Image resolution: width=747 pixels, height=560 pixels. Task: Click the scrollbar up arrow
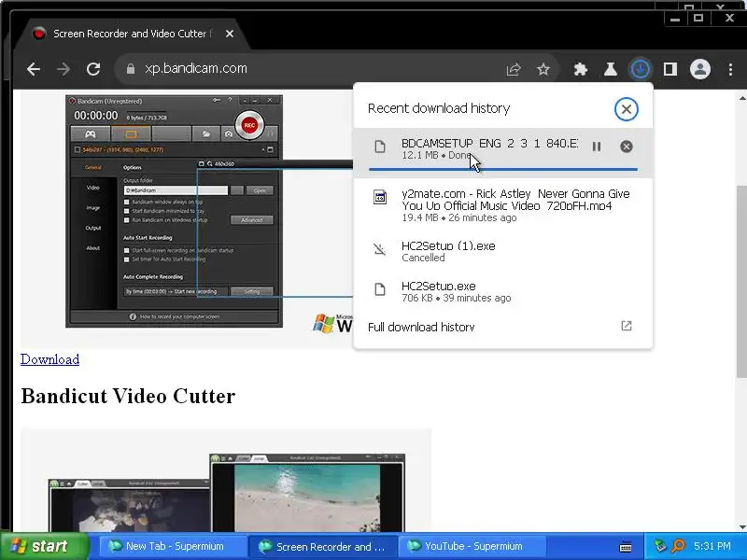pos(741,98)
